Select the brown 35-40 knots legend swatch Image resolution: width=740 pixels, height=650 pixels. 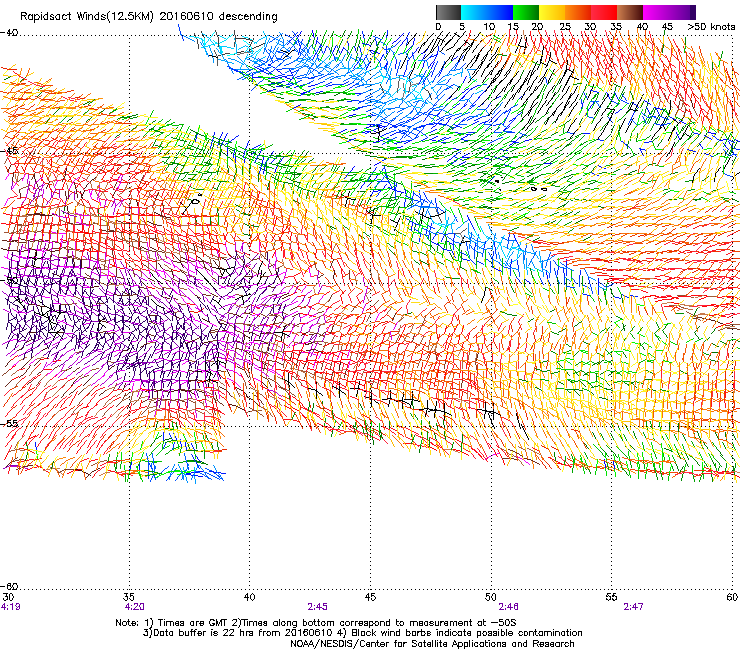tap(630, 12)
